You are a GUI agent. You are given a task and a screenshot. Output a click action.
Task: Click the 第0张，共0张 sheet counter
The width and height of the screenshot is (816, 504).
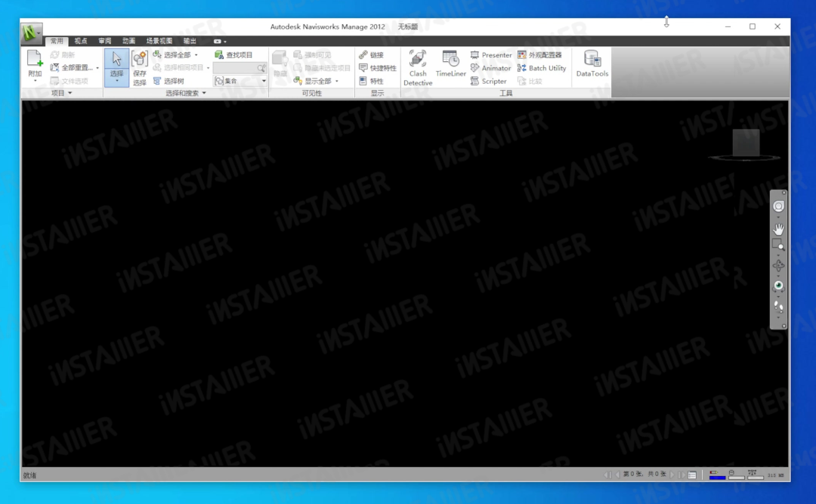coord(644,475)
